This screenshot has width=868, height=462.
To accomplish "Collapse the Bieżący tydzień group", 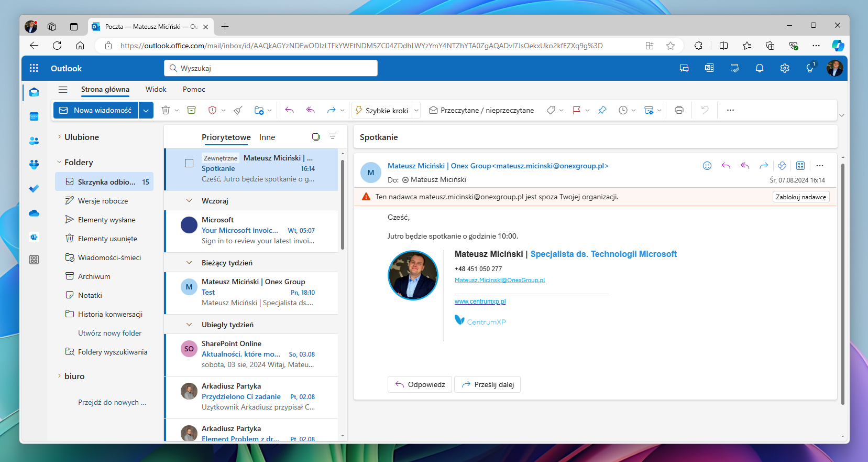I will [189, 263].
